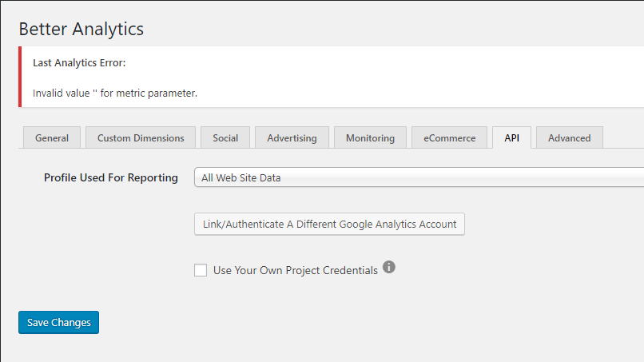Open the Custom Dimensions tab
The height and width of the screenshot is (362, 644).
tap(141, 137)
